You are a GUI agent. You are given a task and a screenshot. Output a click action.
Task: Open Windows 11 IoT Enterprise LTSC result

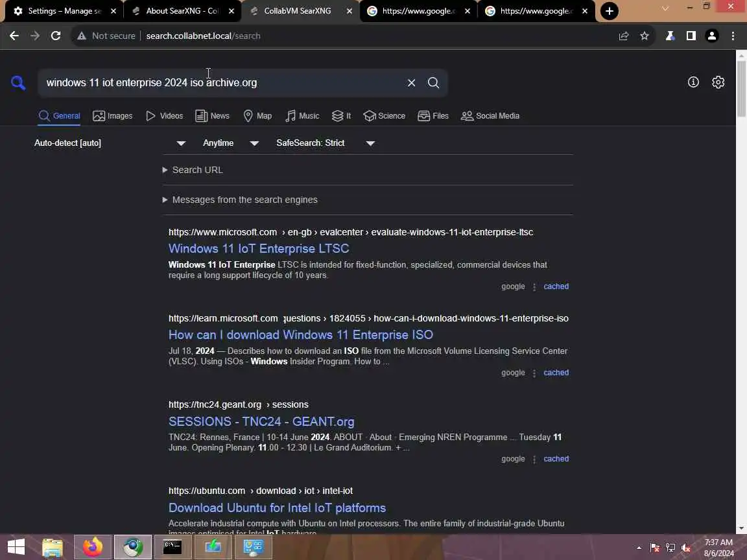point(259,249)
